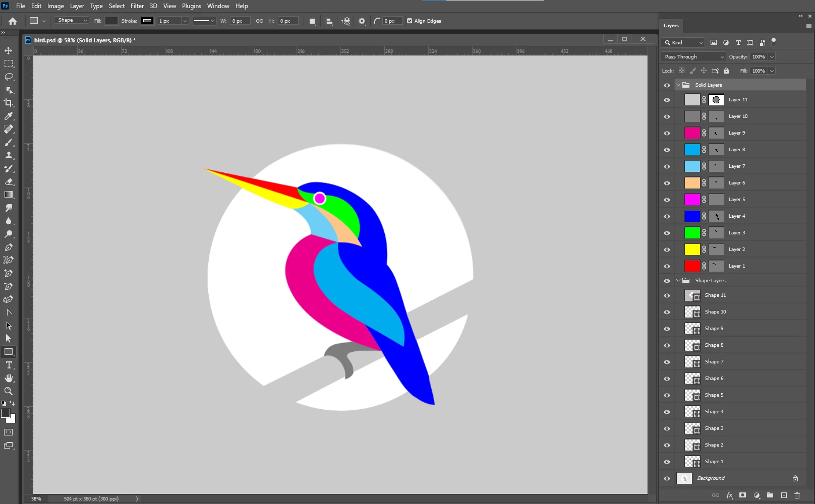
Task: Add a layer mask
Action: click(742, 495)
